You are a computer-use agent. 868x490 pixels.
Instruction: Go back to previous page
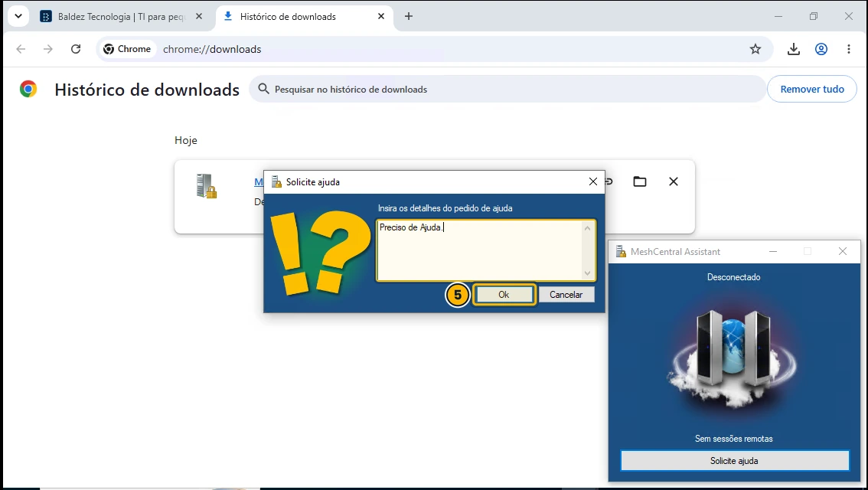[x=21, y=49]
